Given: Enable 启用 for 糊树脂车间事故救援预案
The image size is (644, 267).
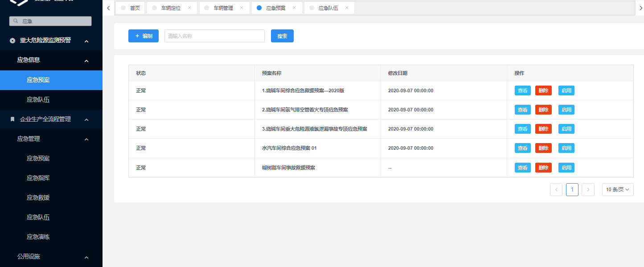Looking at the screenshot, I should (x=566, y=167).
